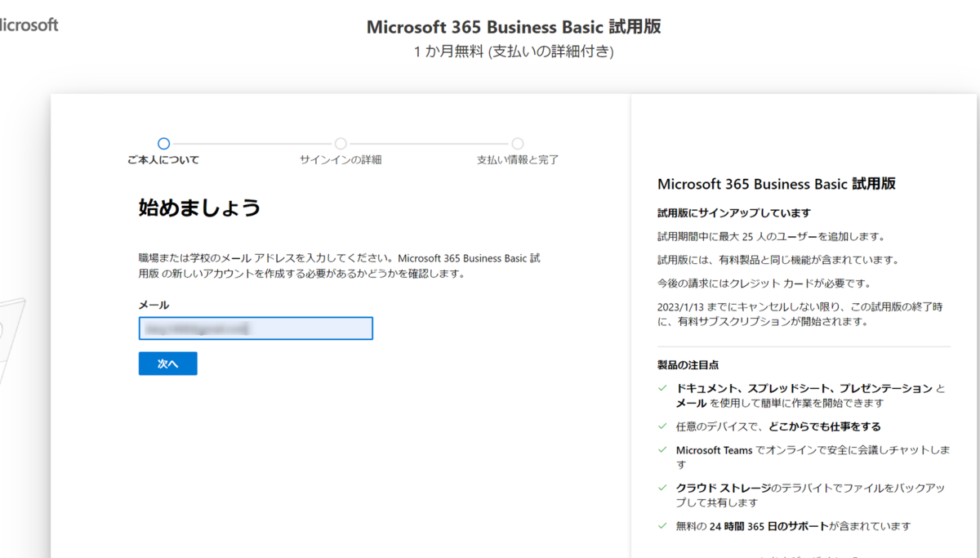Click the サインインの詳細 step circle
This screenshot has height=558, width=980.
(x=341, y=144)
